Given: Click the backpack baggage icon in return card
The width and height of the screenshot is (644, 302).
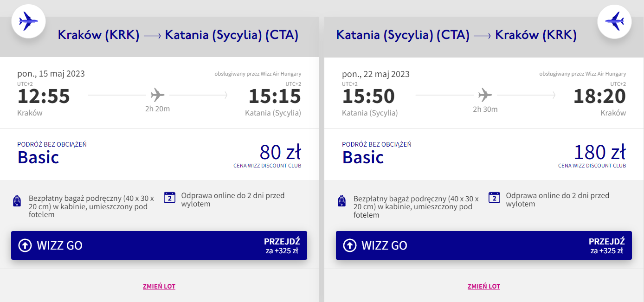Looking at the screenshot, I should [342, 201].
